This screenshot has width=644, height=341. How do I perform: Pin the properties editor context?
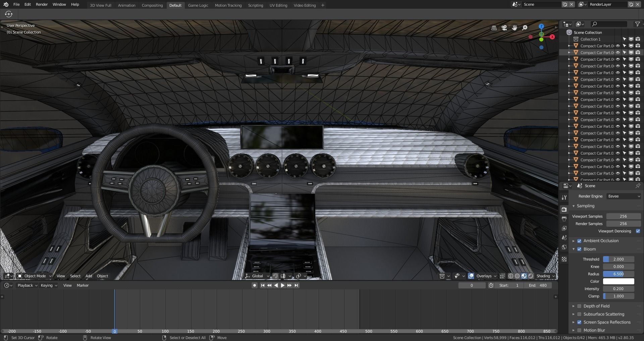point(638,186)
